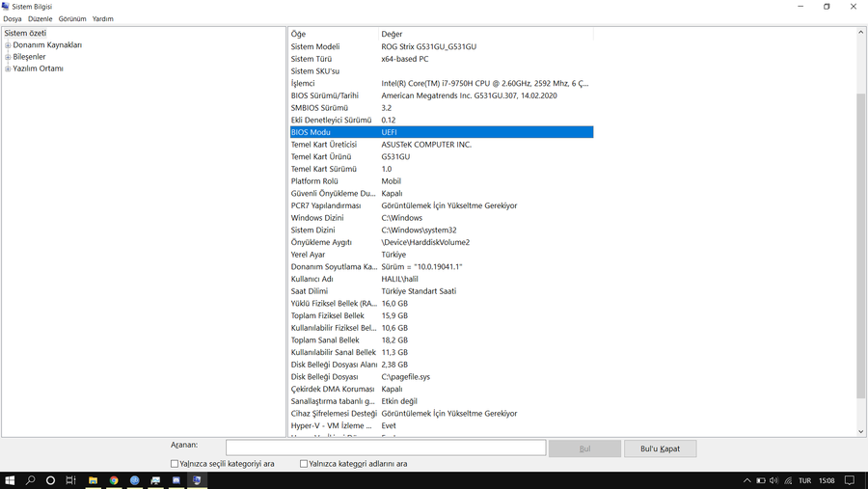
Task: Click the Sistem Bilgisi title bar icon
Action: (6, 6)
